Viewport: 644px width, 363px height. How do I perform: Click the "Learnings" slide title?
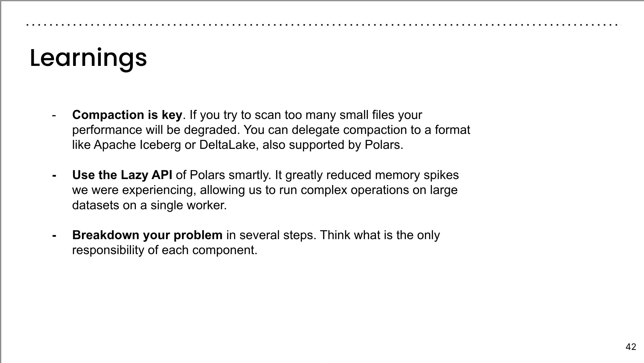pyautogui.click(x=88, y=58)
